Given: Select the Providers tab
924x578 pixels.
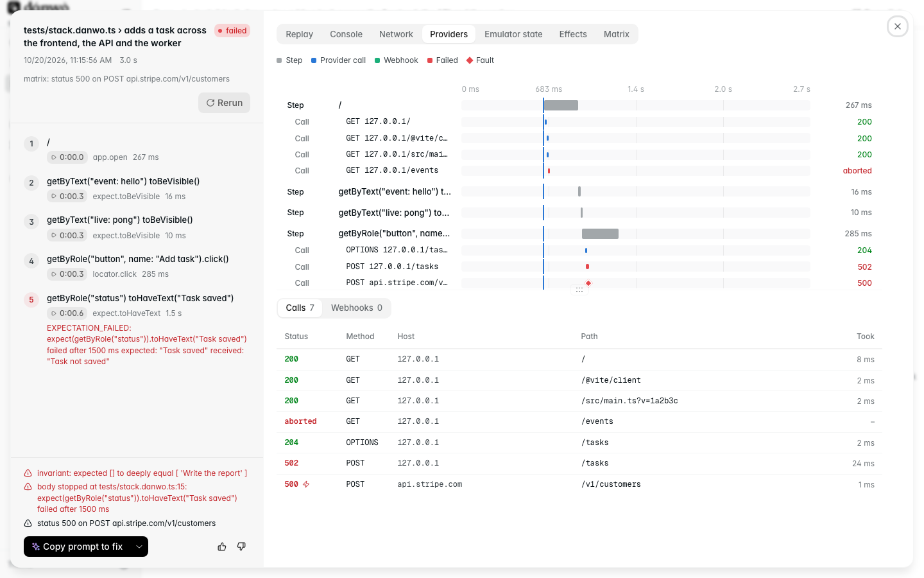Looking at the screenshot, I should pos(449,34).
